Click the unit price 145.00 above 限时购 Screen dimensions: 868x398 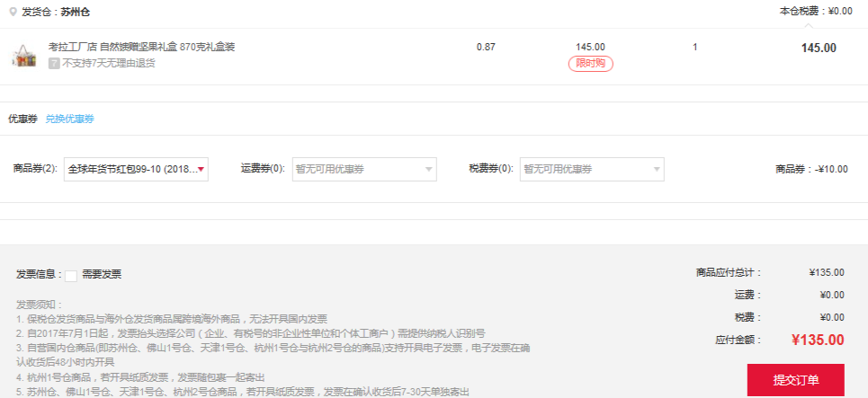click(591, 47)
